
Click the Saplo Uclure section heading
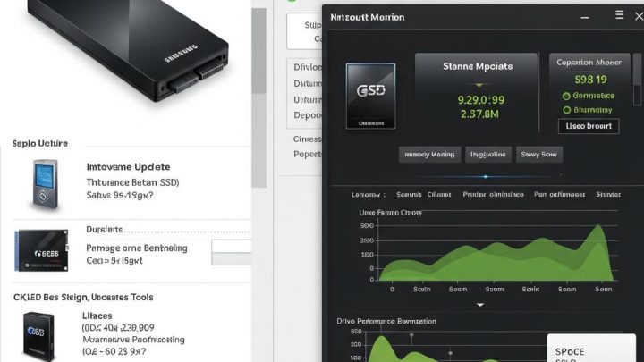click(40, 144)
